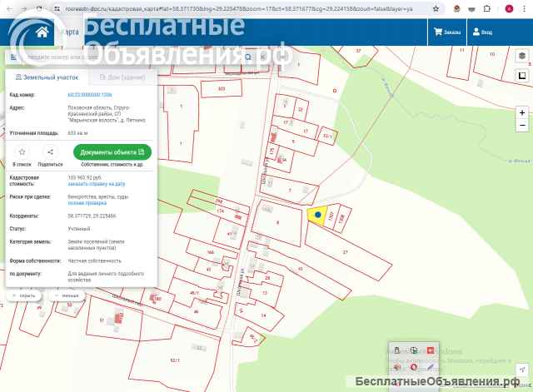The image size is (533, 392).
Task: Click the blue marker on yellow parcel
Action: click(x=317, y=215)
